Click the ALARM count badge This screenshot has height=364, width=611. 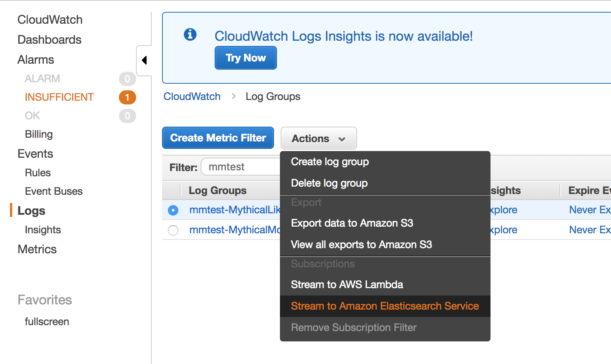click(127, 79)
